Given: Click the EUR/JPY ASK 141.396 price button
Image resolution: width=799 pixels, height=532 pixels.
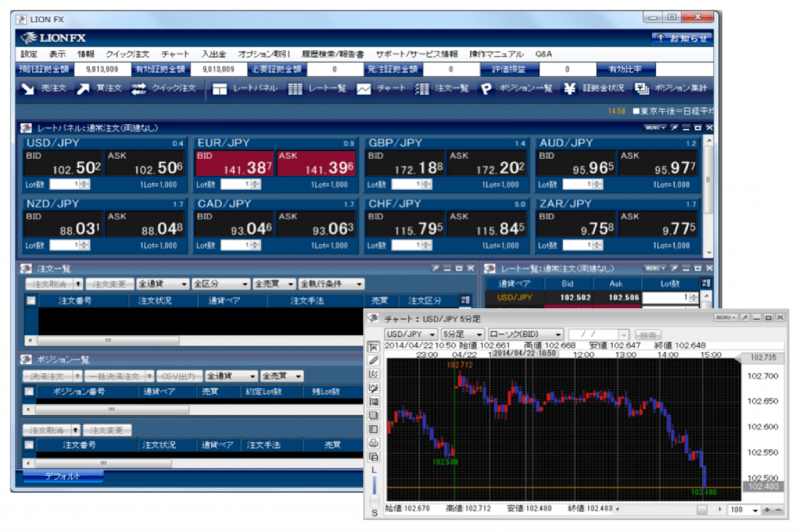Looking at the screenshot, I should (317, 163).
